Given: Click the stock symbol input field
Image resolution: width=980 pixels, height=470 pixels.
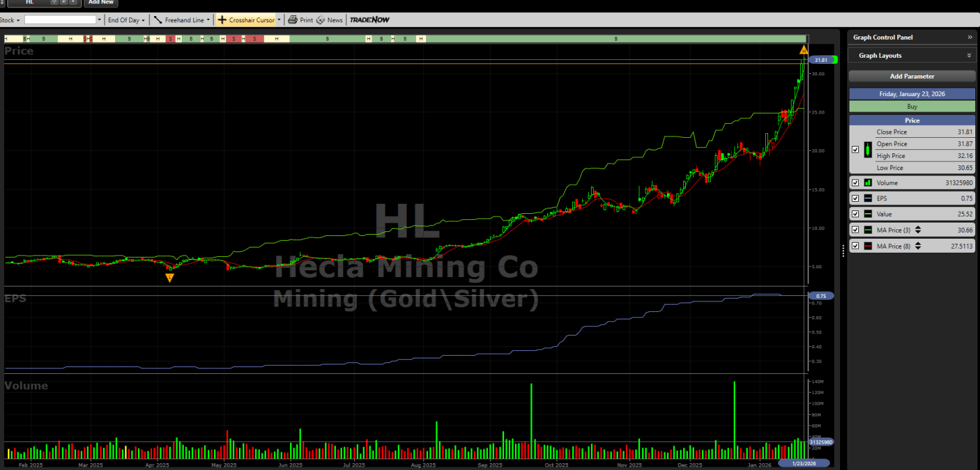Looking at the screenshot, I should click(60, 20).
